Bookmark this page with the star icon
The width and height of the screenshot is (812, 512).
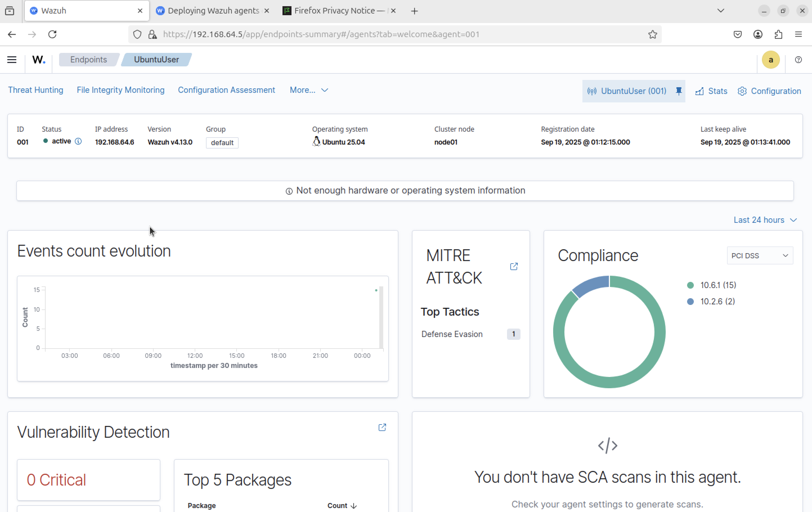[x=652, y=34]
